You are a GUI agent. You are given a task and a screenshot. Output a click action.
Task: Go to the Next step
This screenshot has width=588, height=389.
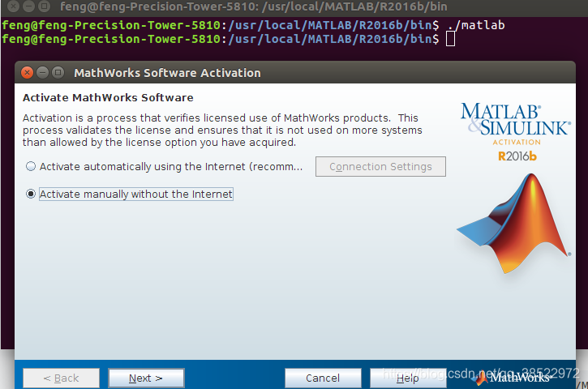tap(146, 378)
